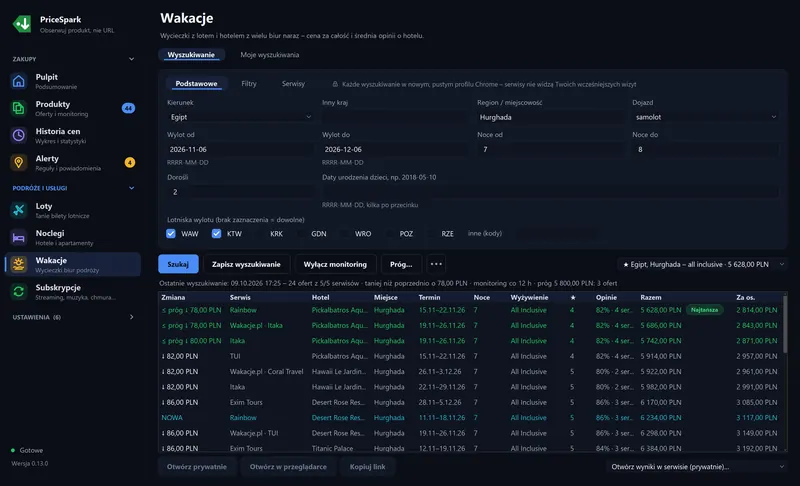The image size is (800, 486).
Task: Expand the USTAWIENIA section
Action: tap(132, 317)
